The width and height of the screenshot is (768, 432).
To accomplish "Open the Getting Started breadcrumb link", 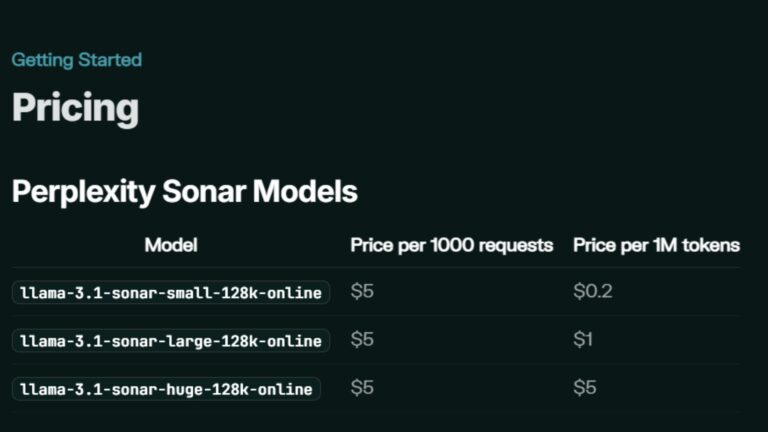I will tap(77, 60).
